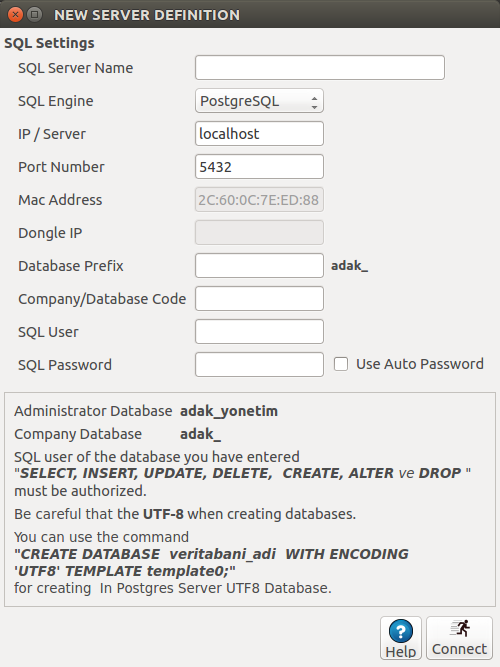Click the window maximize button in title bar

(x=34, y=15)
